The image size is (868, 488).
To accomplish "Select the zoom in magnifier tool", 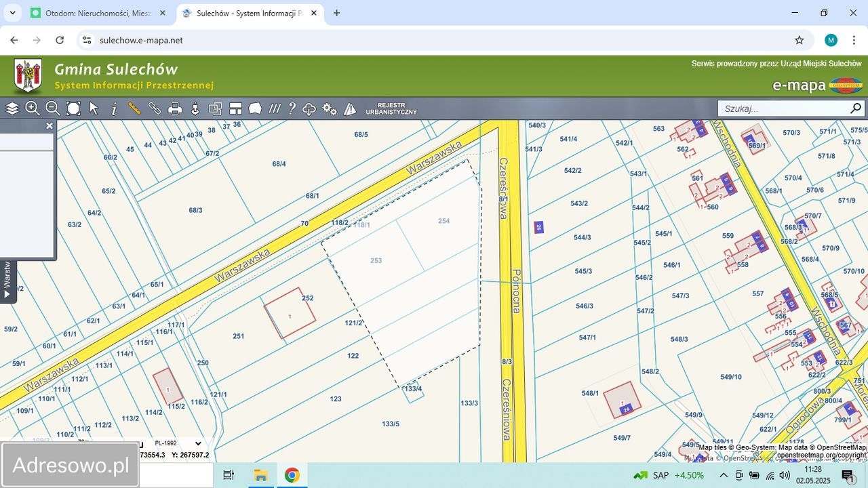I will (33, 108).
